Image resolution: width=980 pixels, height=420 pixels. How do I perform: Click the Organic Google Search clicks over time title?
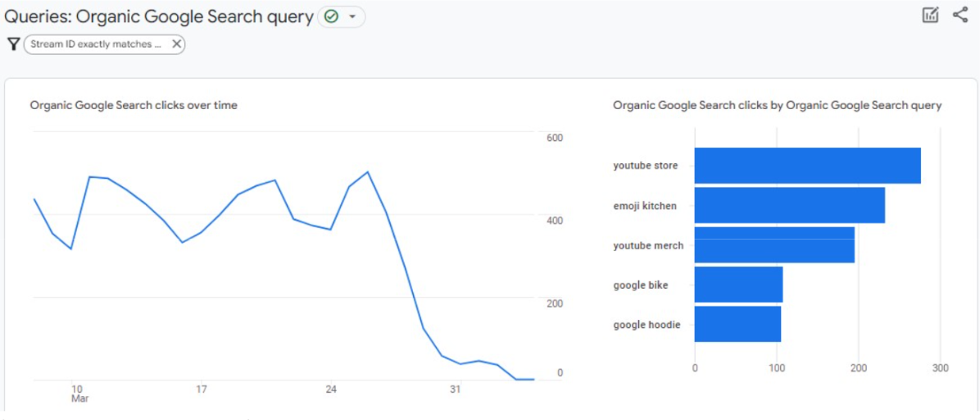pos(134,105)
